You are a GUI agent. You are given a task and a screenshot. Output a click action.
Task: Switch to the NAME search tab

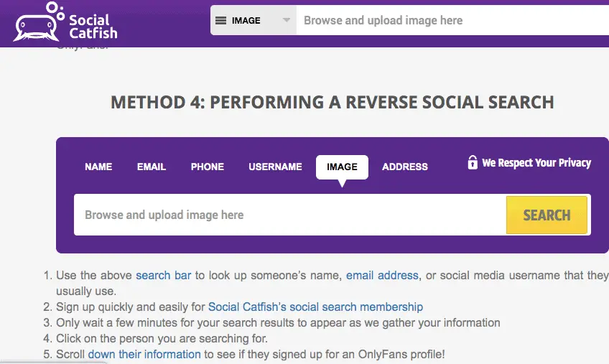[98, 167]
